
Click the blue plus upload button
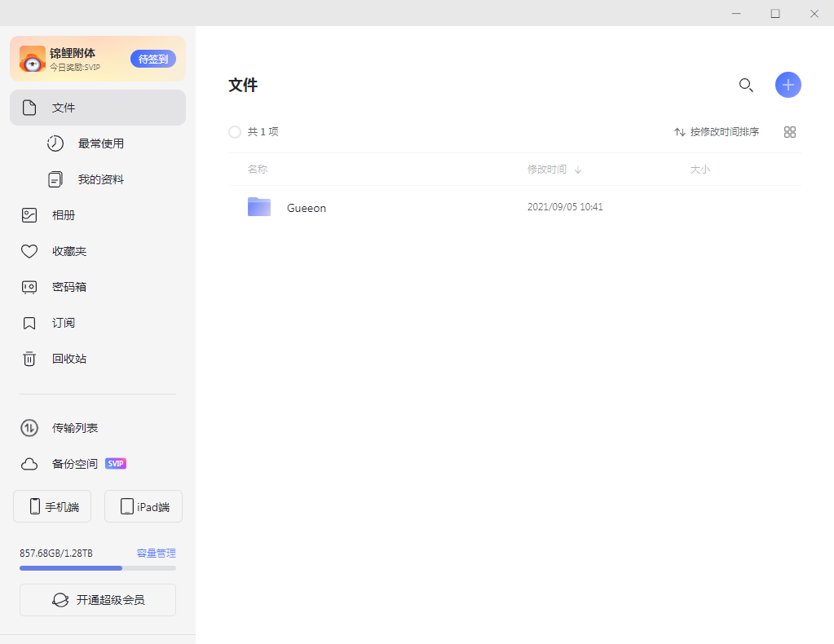coord(788,85)
